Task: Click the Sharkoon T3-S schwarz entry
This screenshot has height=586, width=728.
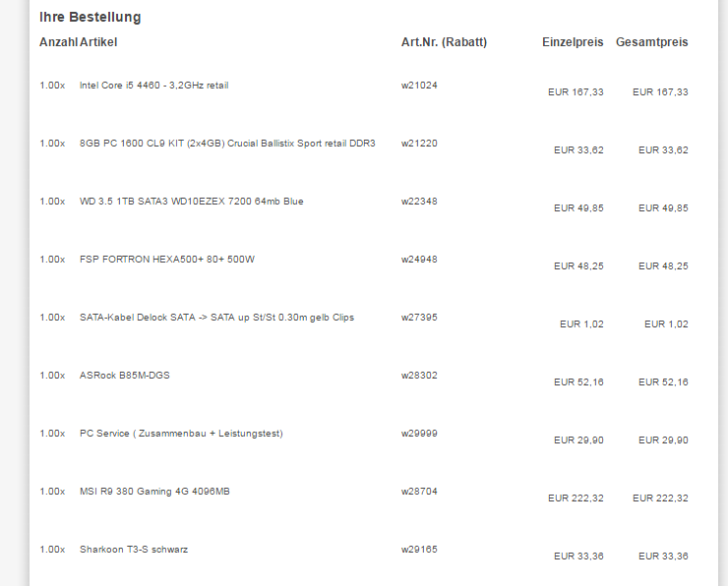Action: (134, 550)
